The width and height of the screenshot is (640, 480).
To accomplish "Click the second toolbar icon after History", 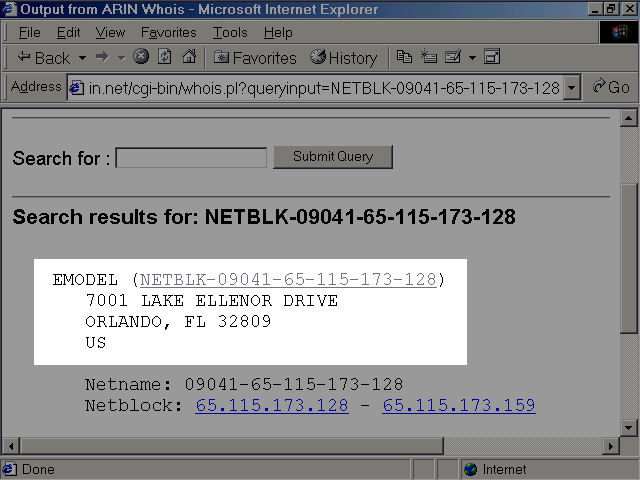I will [429, 56].
